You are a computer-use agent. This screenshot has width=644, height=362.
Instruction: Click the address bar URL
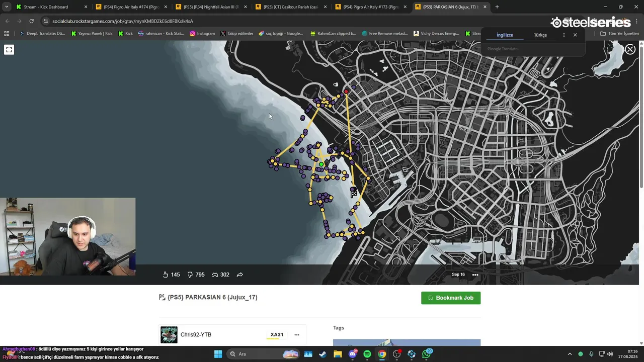pyautogui.click(x=123, y=21)
